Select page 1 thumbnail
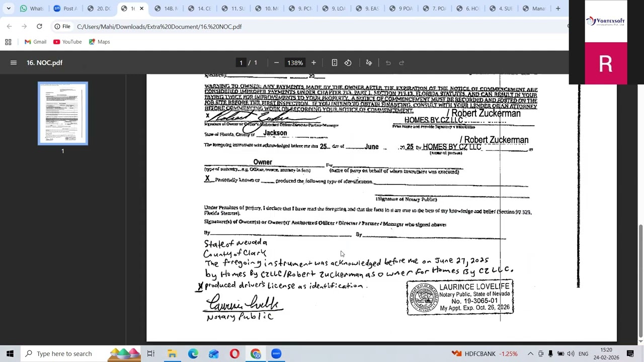Image resolution: width=644 pixels, height=362 pixels. tap(63, 114)
